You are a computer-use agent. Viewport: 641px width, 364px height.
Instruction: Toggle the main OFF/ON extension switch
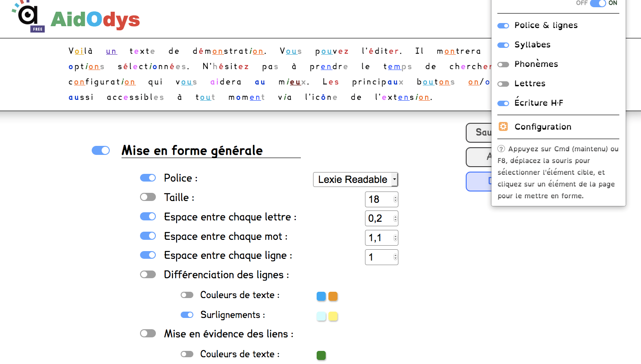tap(598, 3)
